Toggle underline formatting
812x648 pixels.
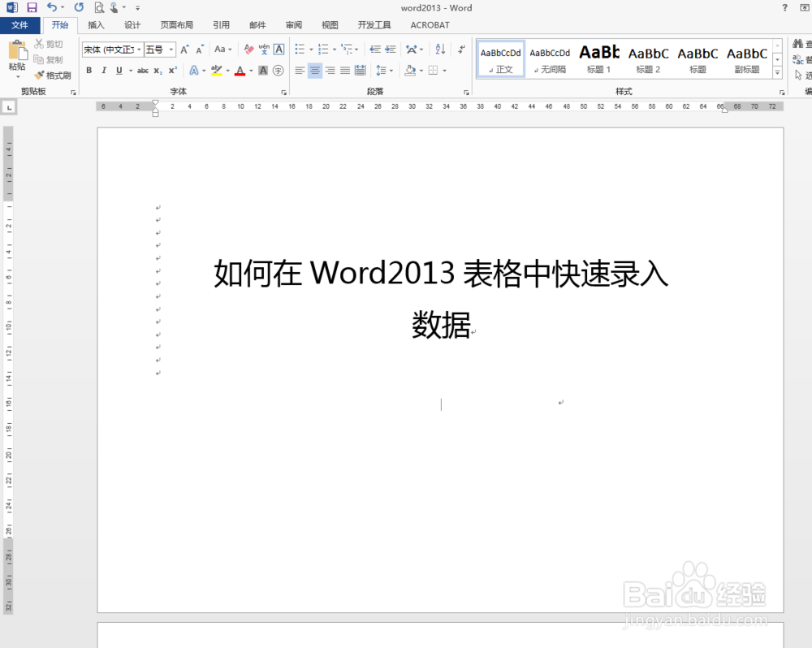[x=119, y=71]
